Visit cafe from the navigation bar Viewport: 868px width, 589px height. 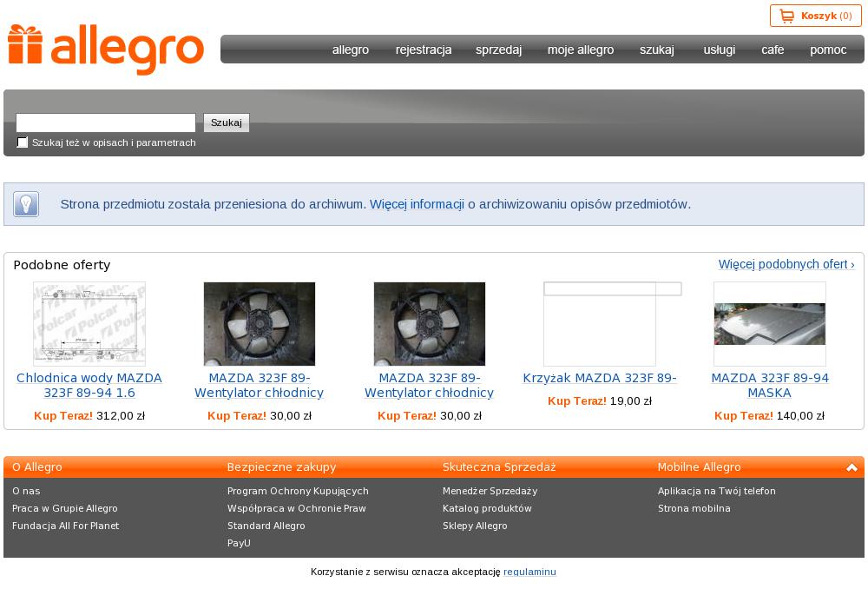(x=773, y=50)
